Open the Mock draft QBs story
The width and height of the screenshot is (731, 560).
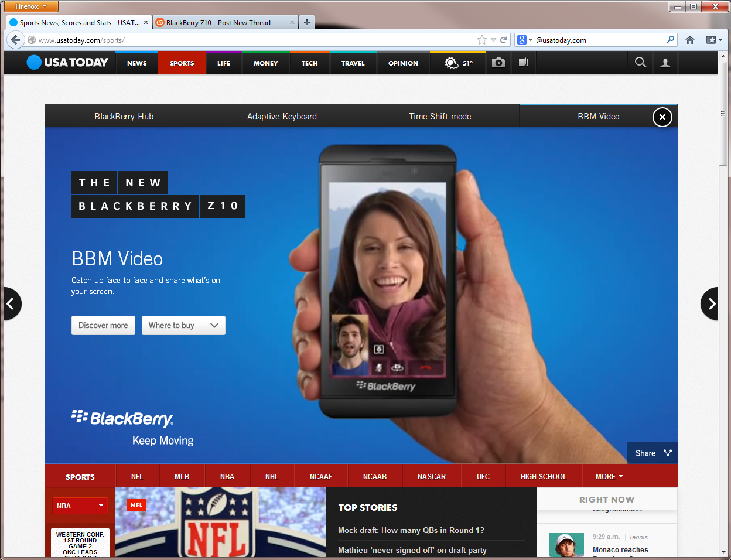coord(411,530)
